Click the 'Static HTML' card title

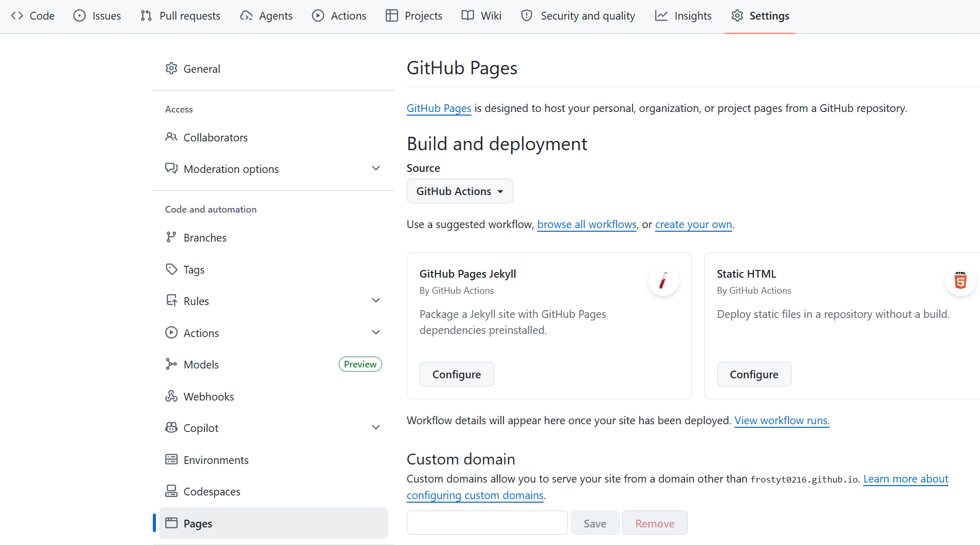(x=746, y=274)
